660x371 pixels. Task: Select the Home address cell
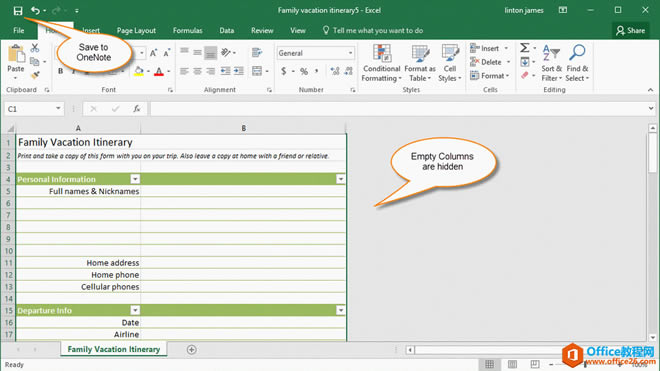point(78,263)
